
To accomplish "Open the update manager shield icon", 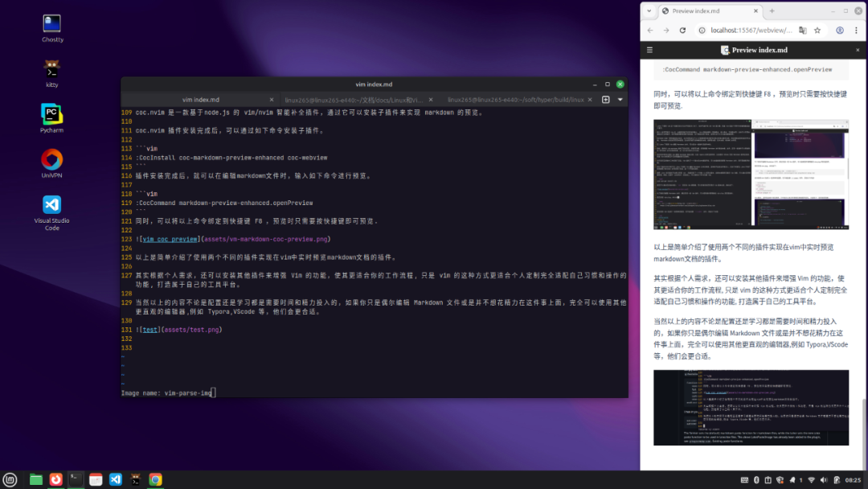I will [780, 480].
